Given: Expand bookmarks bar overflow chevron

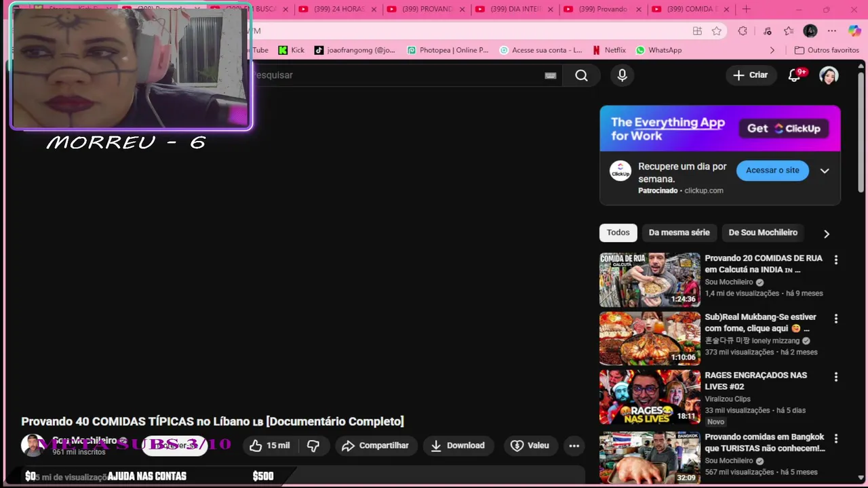Looking at the screenshot, I should coord(772,50).
